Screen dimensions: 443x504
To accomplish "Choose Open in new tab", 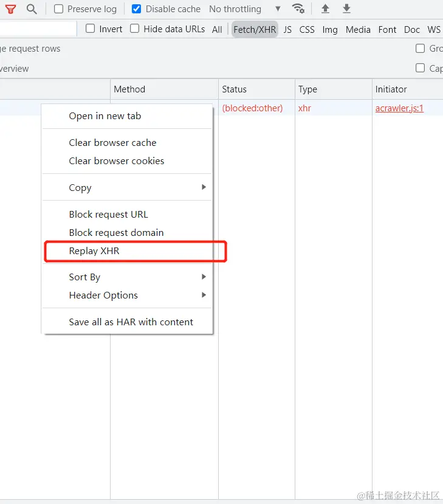I will [x=127, y=116].
